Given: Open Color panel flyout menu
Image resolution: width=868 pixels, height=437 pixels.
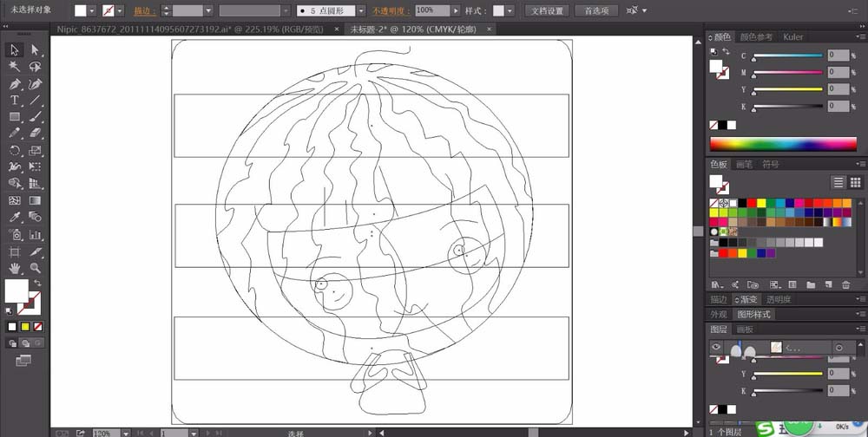Looking at the screenshot, I should coord(861,37).
